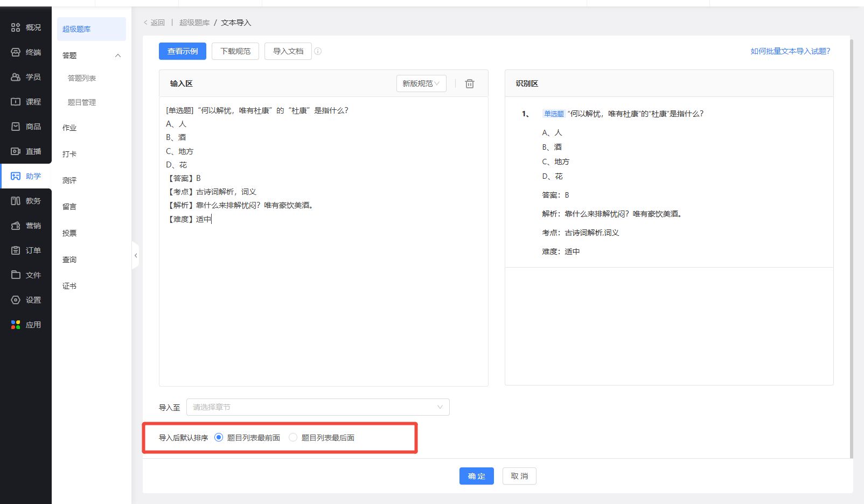Select 营销 in the left navigation
This screenshot has height=504, width=864.
[x=26, y=226]
